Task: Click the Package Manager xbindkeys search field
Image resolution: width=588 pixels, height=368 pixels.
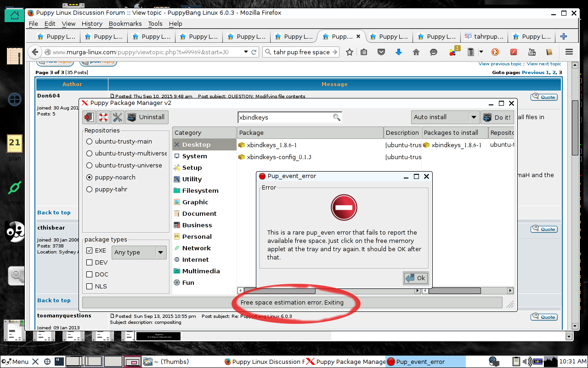Action: [x=290, y=117]
